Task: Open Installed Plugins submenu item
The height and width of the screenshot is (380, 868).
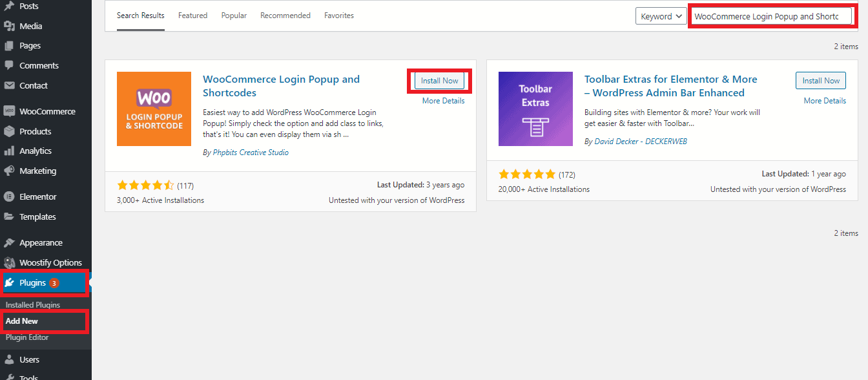Action: pyautogui.click(x=33, y=305)
